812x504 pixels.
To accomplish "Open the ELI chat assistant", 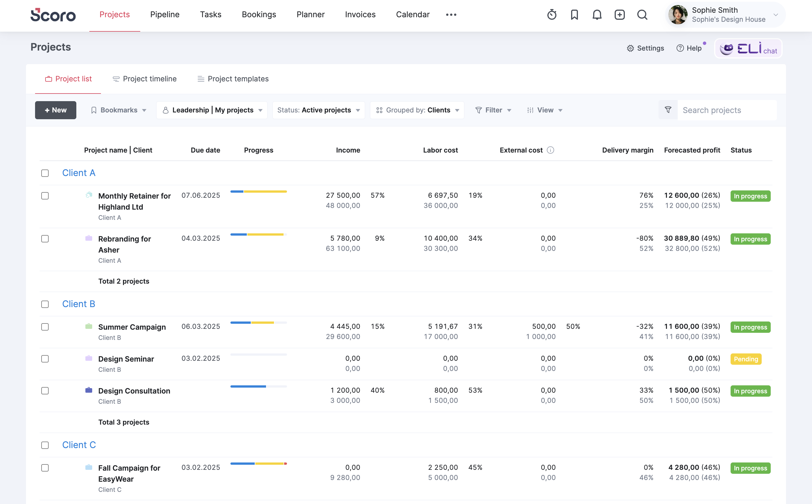I will [x=748, y=49].
